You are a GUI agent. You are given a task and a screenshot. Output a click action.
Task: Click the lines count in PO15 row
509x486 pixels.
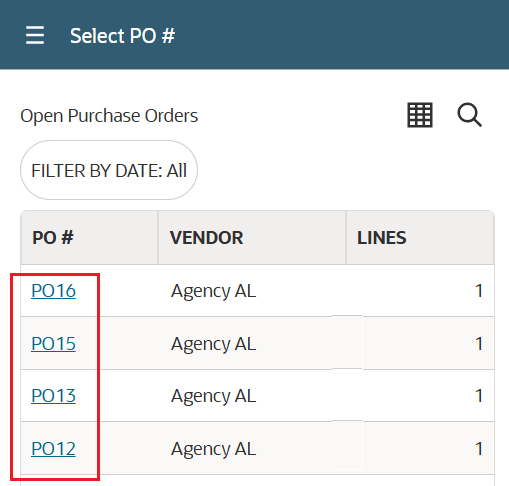click(x=479, y=343)
